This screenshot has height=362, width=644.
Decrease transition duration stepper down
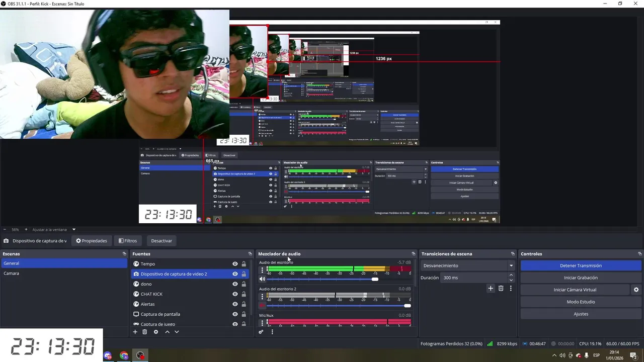(x=511, y=280)
